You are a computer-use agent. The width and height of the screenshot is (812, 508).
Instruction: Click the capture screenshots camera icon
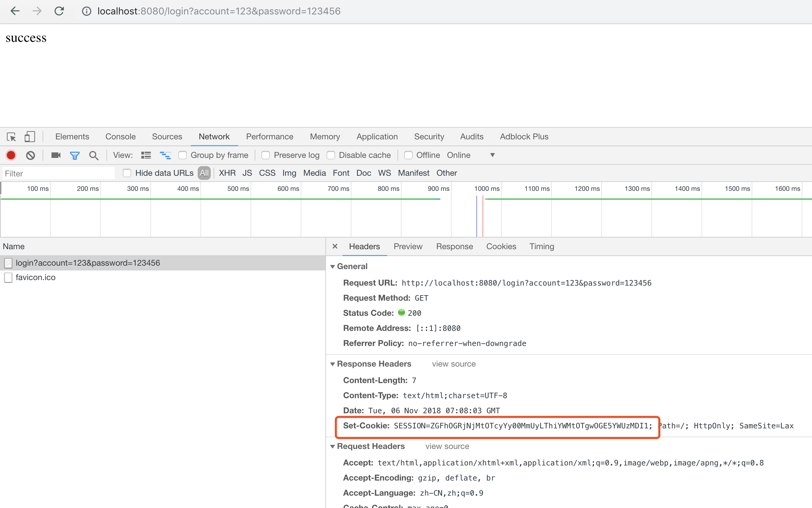pyautogui.click(x=56, y=155)
